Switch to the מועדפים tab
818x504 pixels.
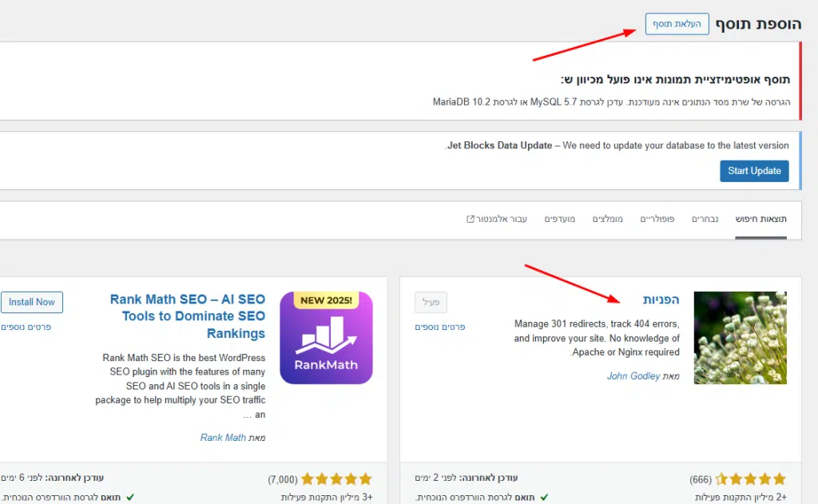[x=560, y=219]
